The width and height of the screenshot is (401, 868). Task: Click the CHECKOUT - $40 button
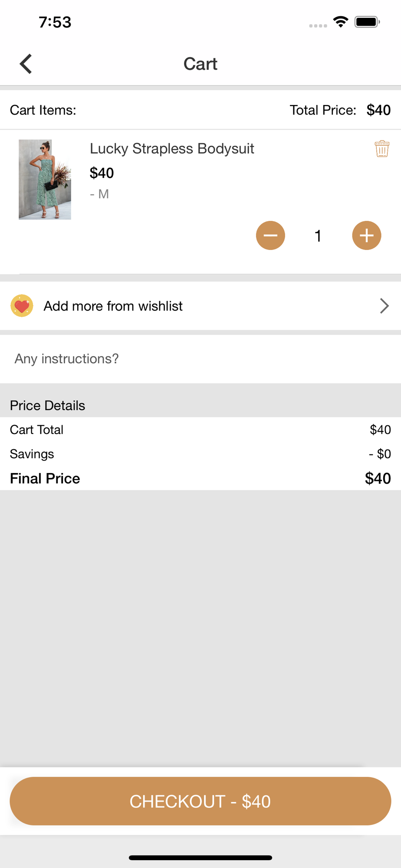[x=200, y=801]
